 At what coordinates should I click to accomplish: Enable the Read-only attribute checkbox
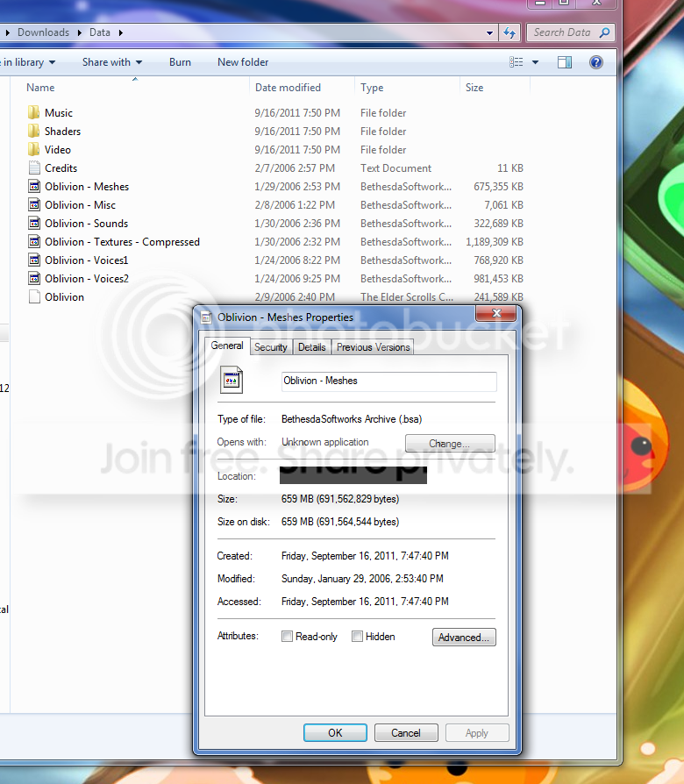pyautogui.click(x=287, y=636)
